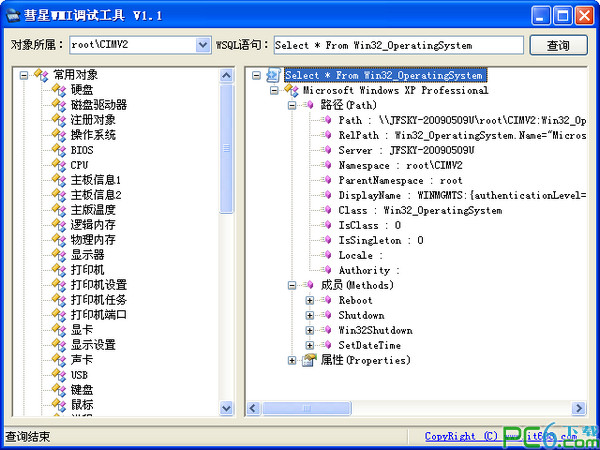Click the 操作系统 item icon
The height and width of the screenshot is (450, 600).
pyautogui.click(x=59, y=135)
